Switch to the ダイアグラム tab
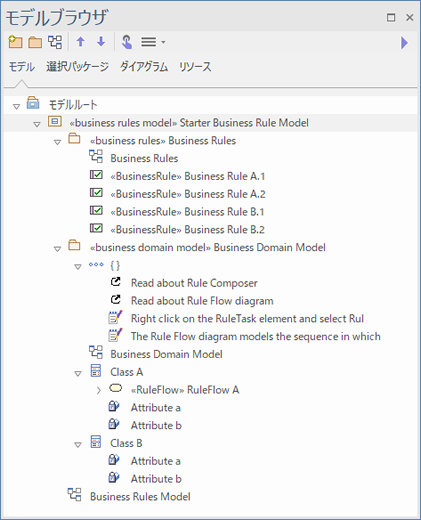 tap(144, 67)
